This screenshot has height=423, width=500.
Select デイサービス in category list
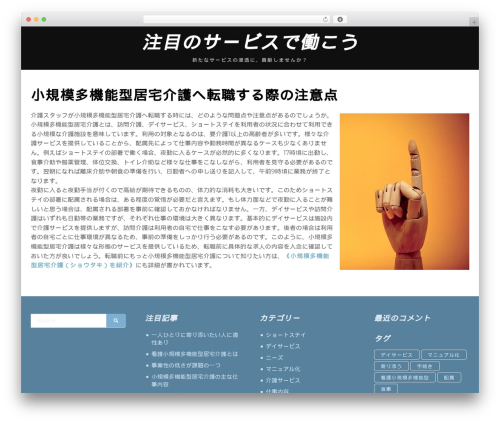tap(283, 346)
